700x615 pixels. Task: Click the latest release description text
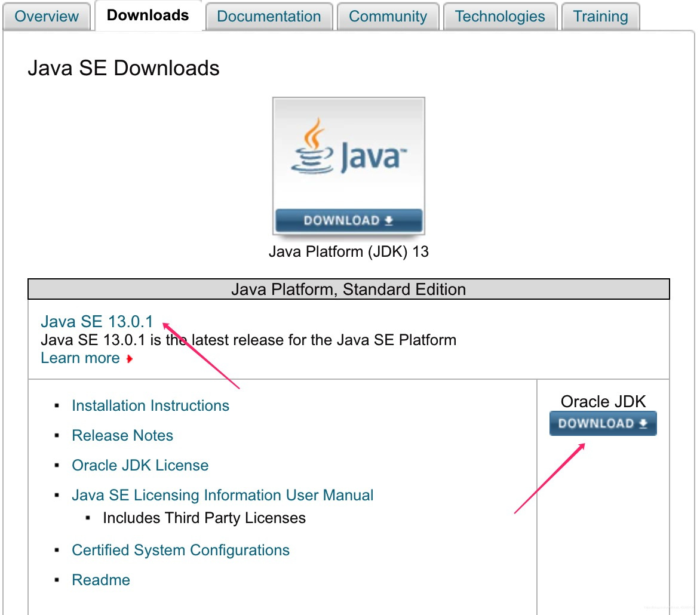248,340
